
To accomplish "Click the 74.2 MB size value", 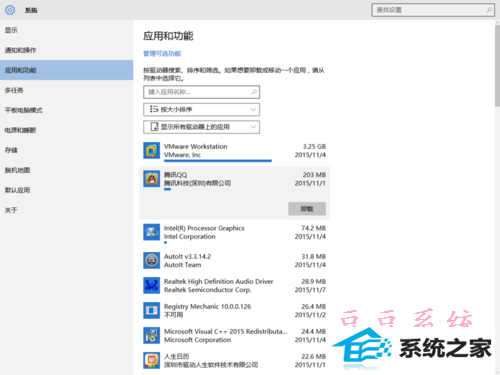I will [313, 228].
